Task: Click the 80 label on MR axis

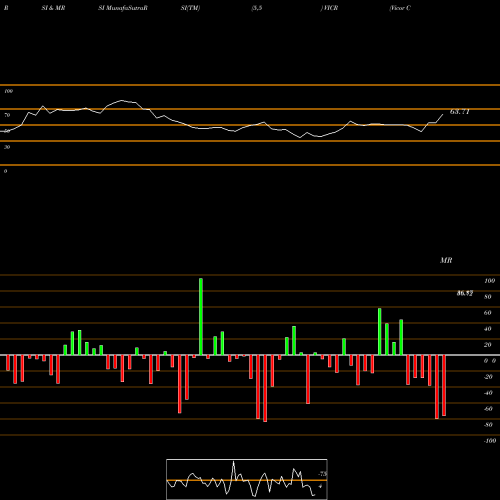Action: (x=488, y=297)
